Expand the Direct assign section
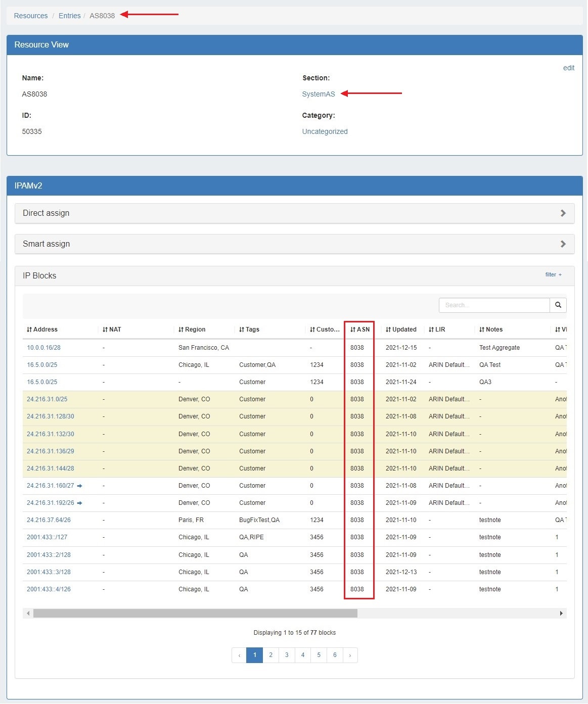 pos(294,213)
